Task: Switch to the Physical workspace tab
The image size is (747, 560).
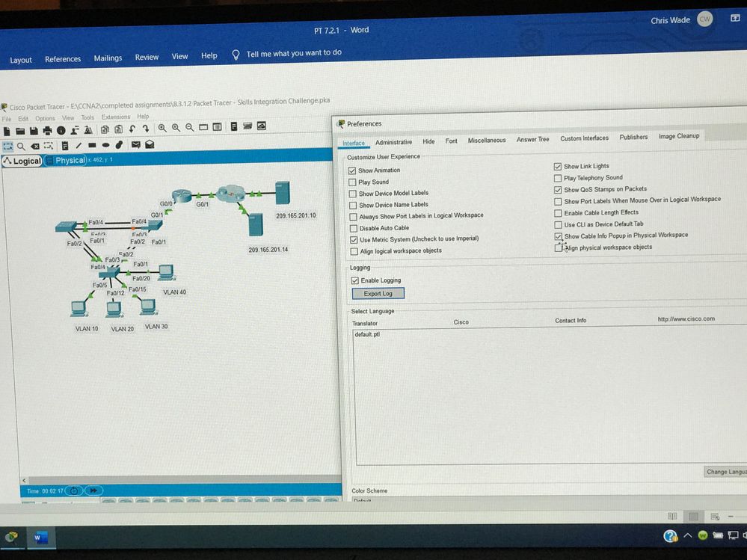Action: (66, 161)
